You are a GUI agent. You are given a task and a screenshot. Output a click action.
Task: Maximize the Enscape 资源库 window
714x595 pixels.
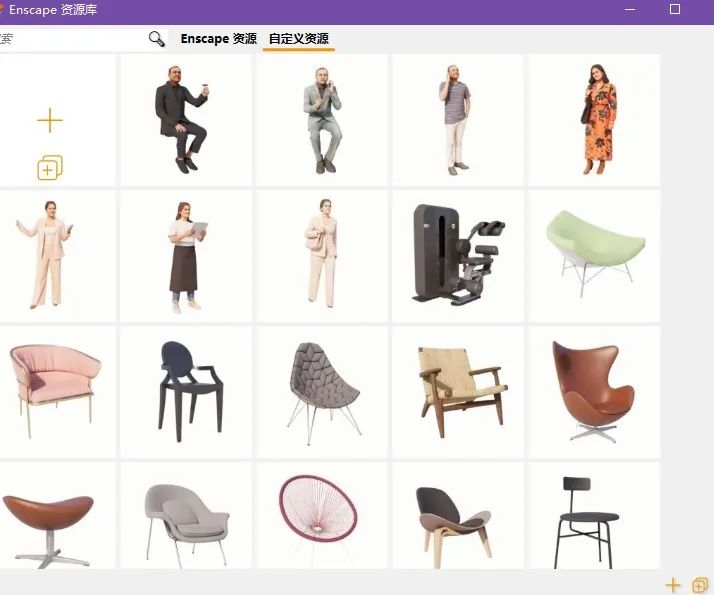(675, 9)
